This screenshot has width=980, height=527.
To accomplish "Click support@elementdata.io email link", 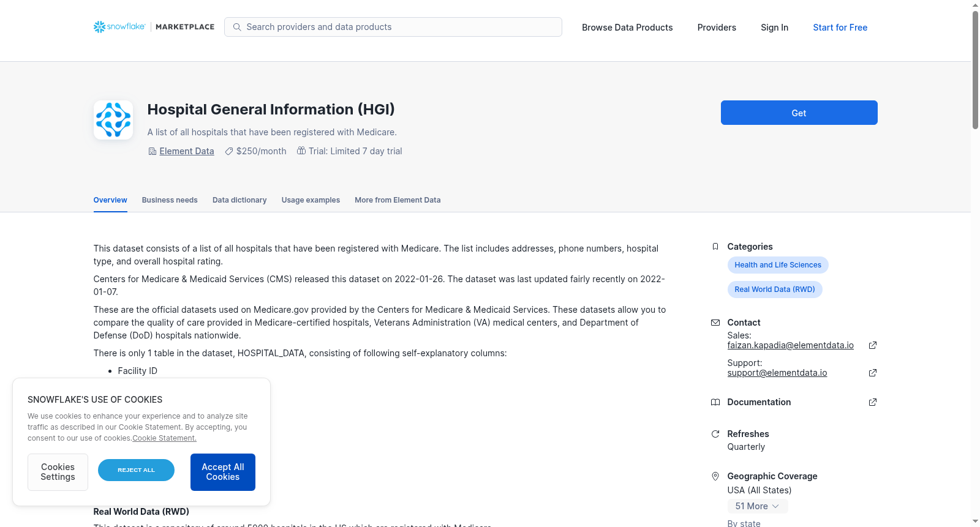I will (x=777, y=373).
